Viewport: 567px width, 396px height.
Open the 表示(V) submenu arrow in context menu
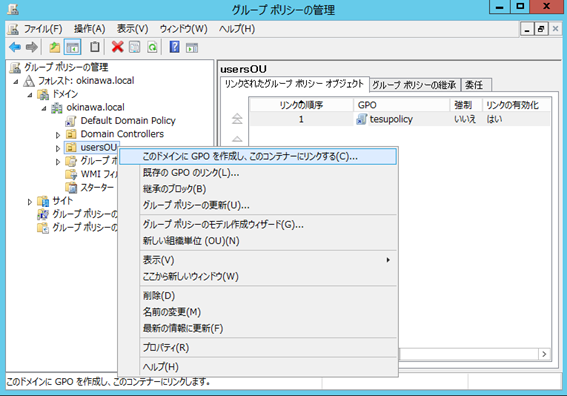(388, 260)
